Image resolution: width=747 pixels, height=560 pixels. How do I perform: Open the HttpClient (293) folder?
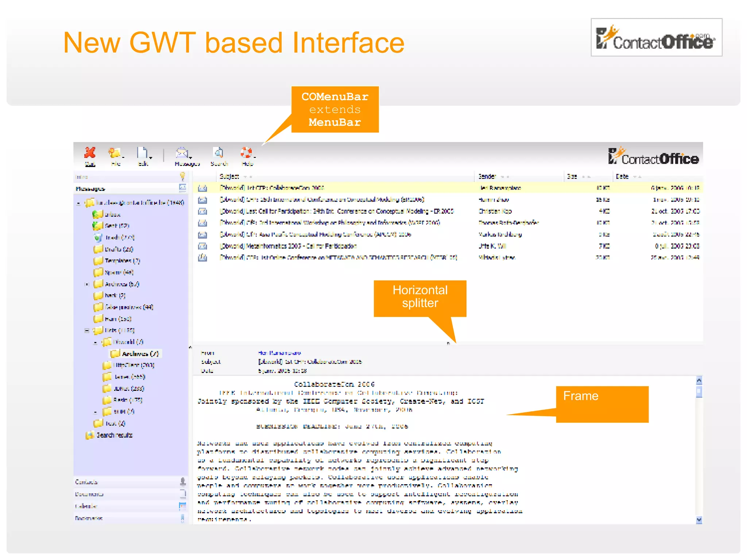point(128,365)
